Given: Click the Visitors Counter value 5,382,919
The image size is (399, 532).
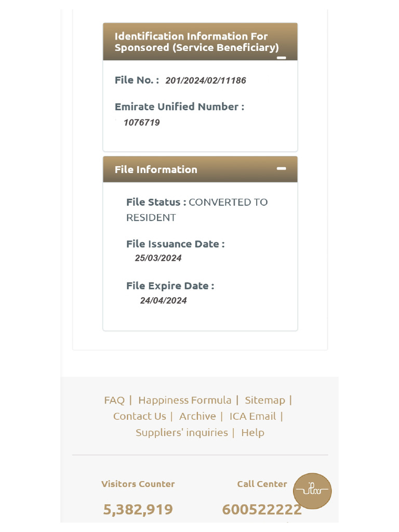Looking at the screenshot, I should (138, 509).
